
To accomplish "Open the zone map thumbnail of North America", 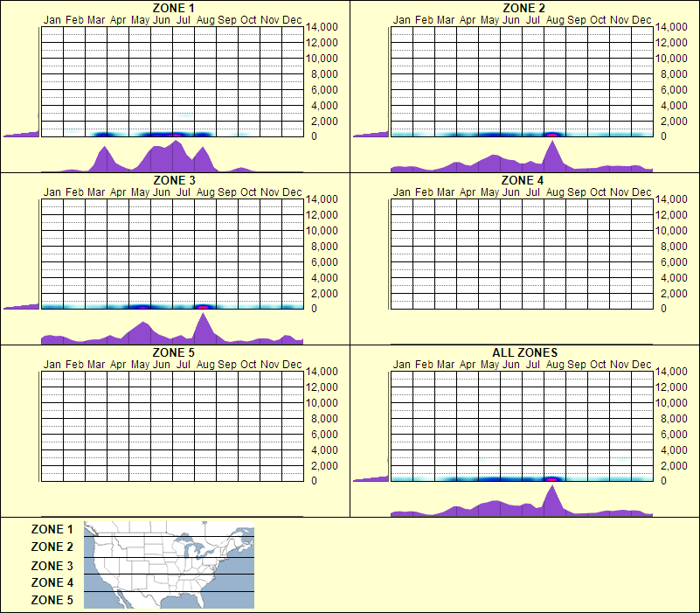I will point(169,565).
